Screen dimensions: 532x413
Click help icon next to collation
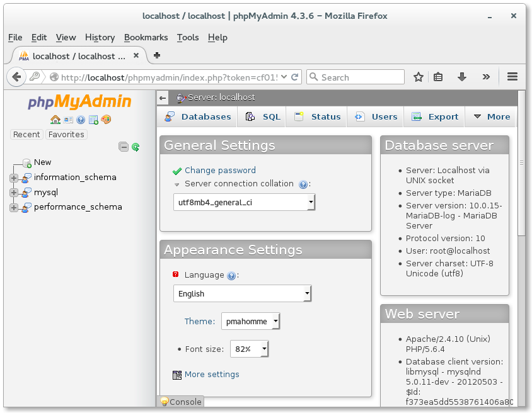(x=303, y=184)
